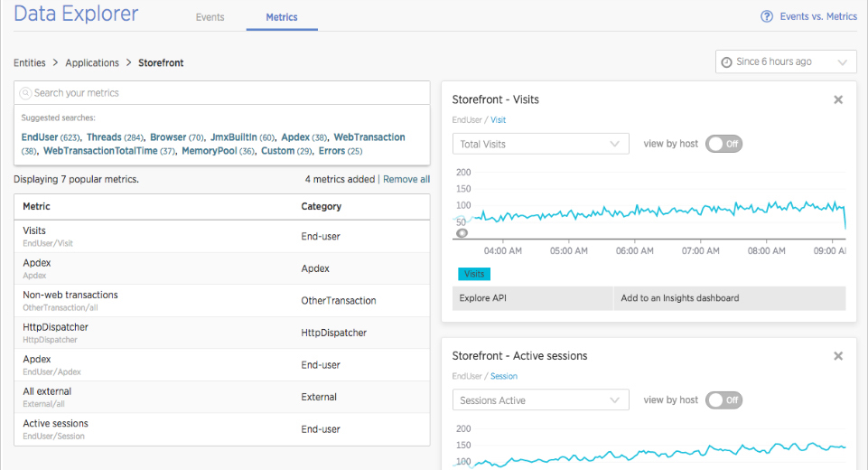Select the HttpDispatcher metric row
The image size is (868, 470).
tap(222, 334)
